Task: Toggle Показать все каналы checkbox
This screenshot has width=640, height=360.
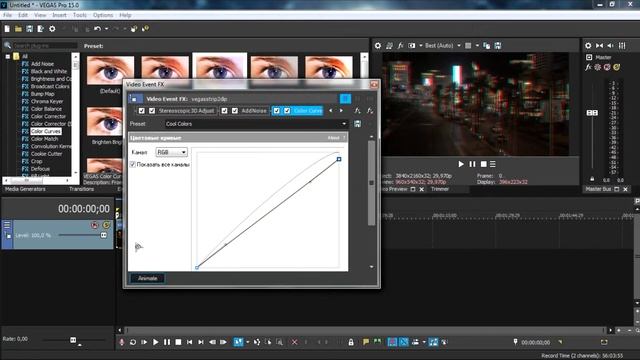Action: pyautogui.click(x=133, y=164)
